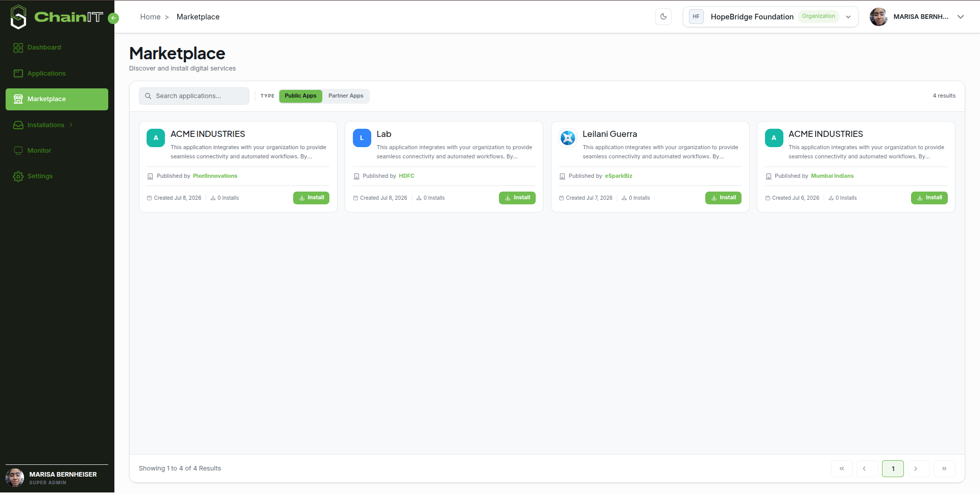980x494 pixels.
Task: Select Public Apps type filter
Action: pyautogui.click(x=300, y=96)
